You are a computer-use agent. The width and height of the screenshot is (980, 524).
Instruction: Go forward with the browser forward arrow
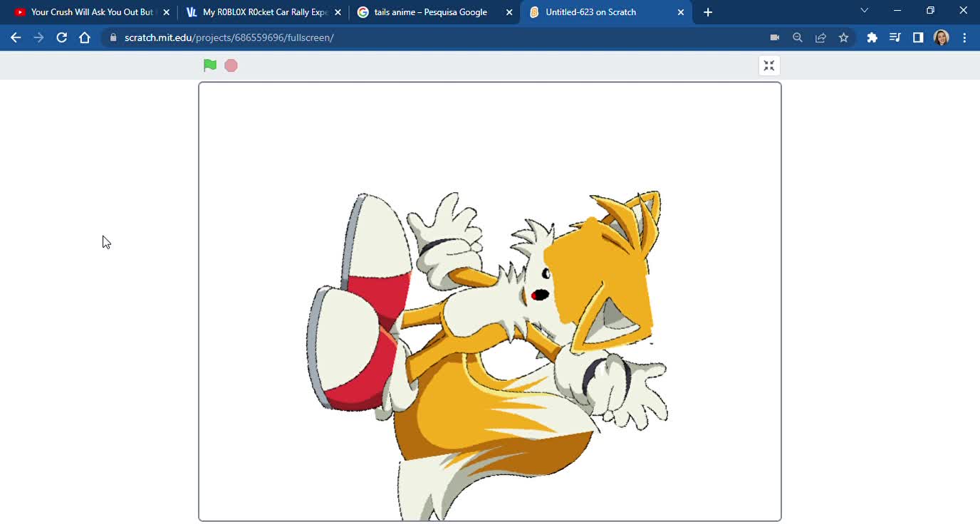click(38, 38)
